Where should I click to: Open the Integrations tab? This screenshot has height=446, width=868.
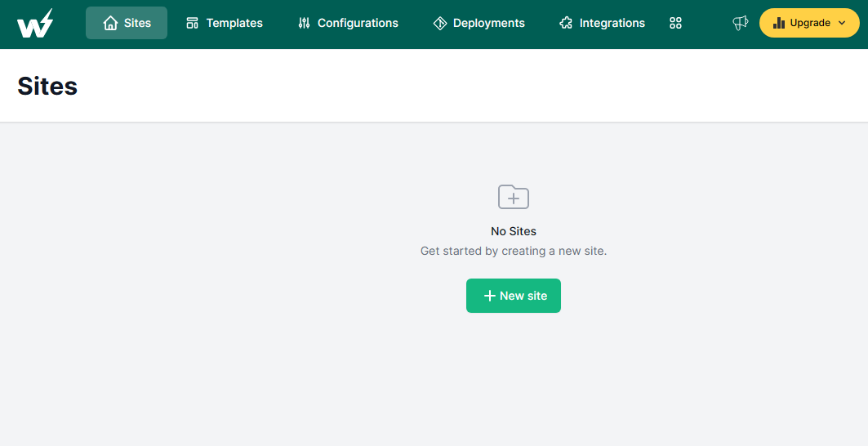603,23
